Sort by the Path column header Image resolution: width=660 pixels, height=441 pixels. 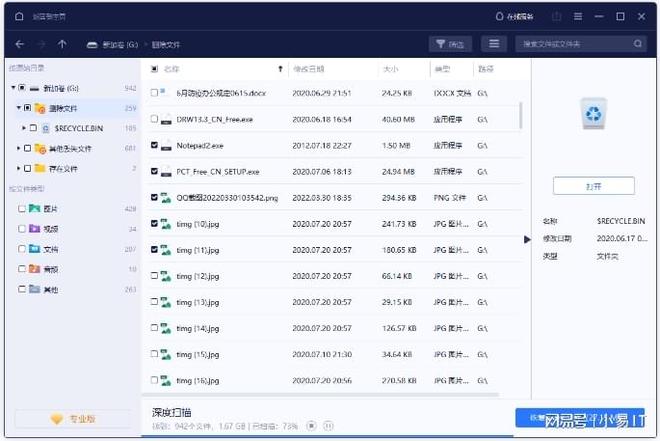[x=486, y=69]
